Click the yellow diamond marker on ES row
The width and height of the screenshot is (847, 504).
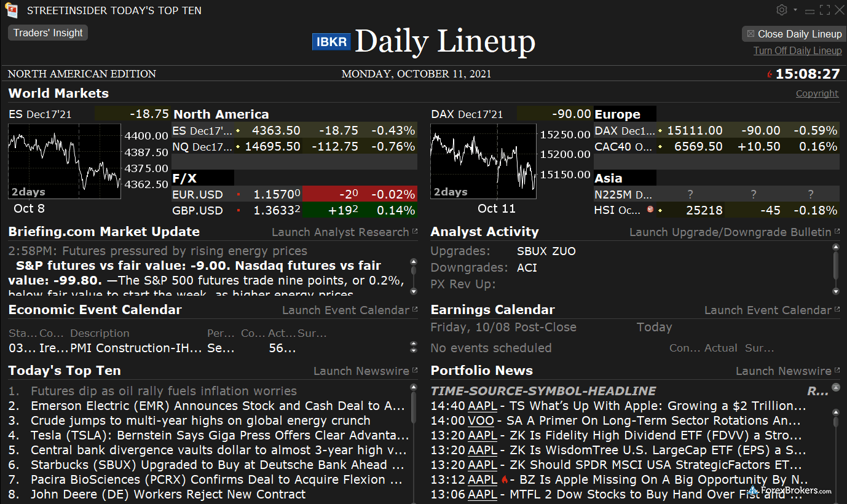238,131
